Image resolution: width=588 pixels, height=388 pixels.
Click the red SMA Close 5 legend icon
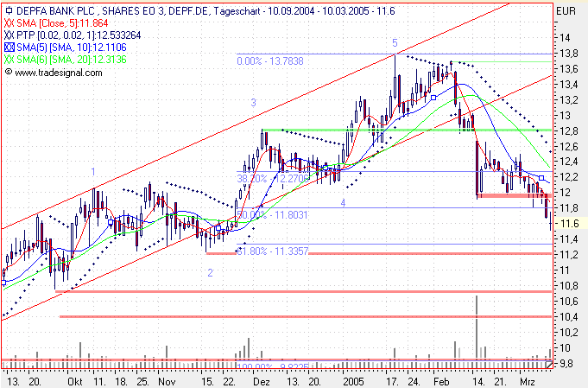pos(9,23)
